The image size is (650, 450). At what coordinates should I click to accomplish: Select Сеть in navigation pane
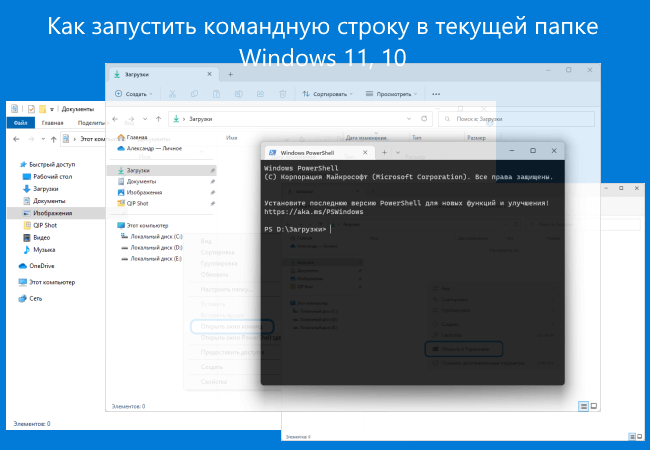click(36, 298)
